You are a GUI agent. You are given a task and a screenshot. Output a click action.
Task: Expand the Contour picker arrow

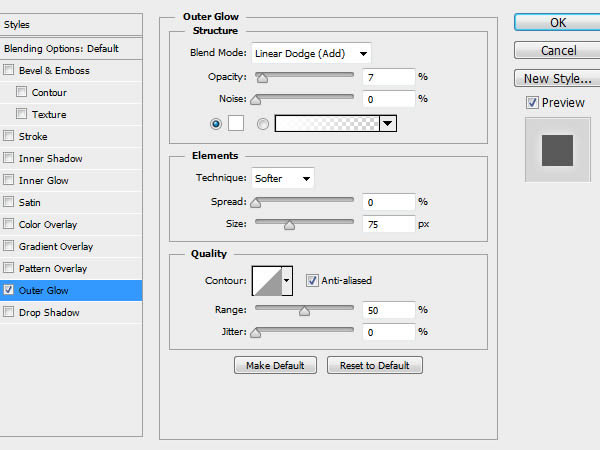click(x=287, y=281)
